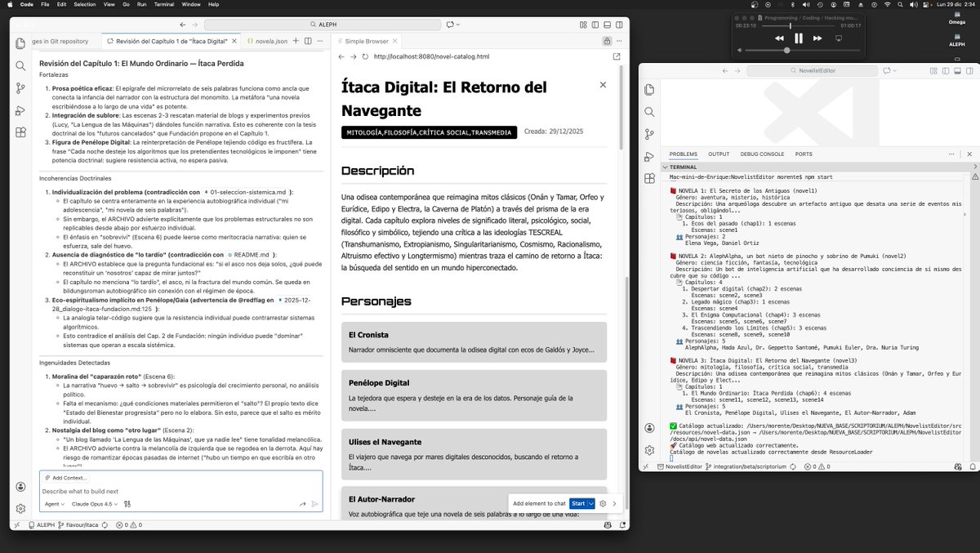Close the Revisión del Capítulo 1 tab
980x553 pixels.
234,41
